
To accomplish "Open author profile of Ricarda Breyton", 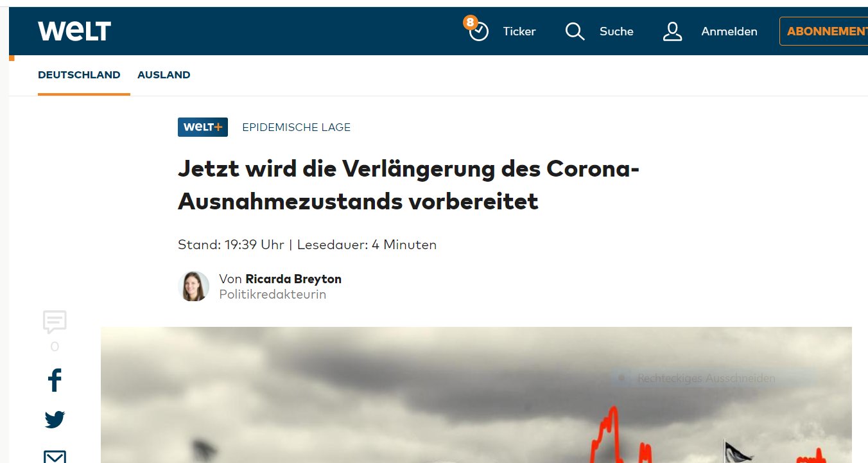I will point(293,279).
